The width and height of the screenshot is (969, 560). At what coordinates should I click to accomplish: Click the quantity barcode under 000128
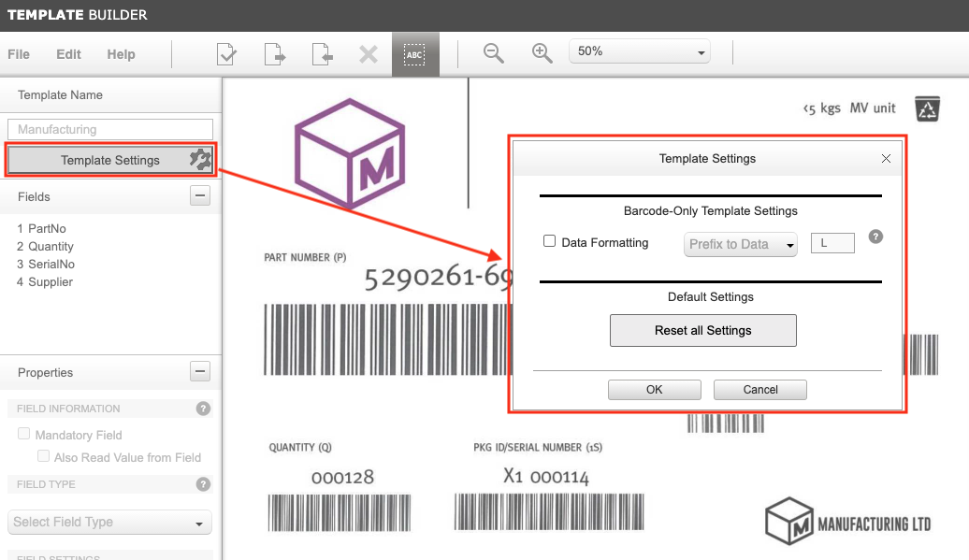pyautogui.click(x=340, y=512)
